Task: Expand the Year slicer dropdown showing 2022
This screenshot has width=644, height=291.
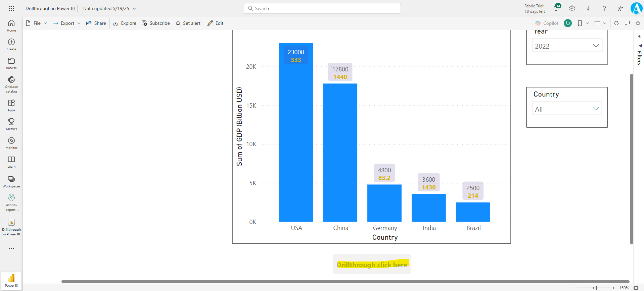Action: click(x=567, y=46)
